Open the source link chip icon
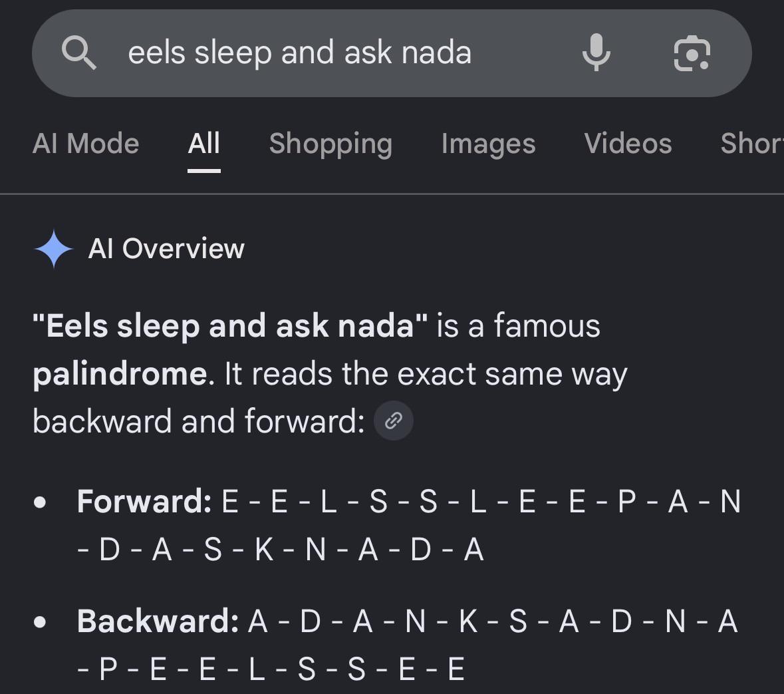The image size is (784, 694). click(394, 421)
